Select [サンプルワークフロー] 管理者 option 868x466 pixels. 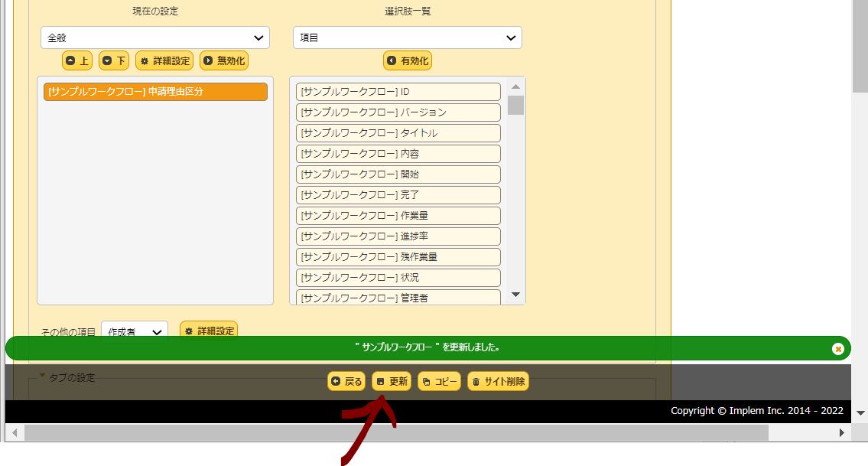click(398, 297)
